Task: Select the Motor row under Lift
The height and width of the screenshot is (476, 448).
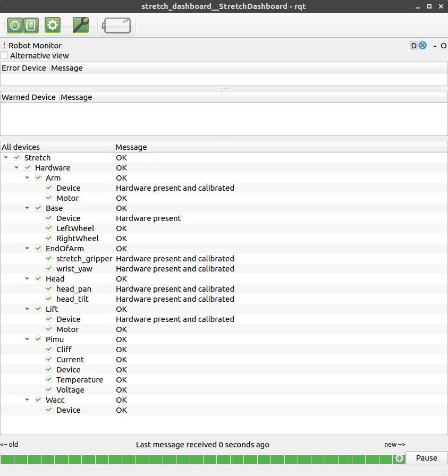Action: [224, 329]
